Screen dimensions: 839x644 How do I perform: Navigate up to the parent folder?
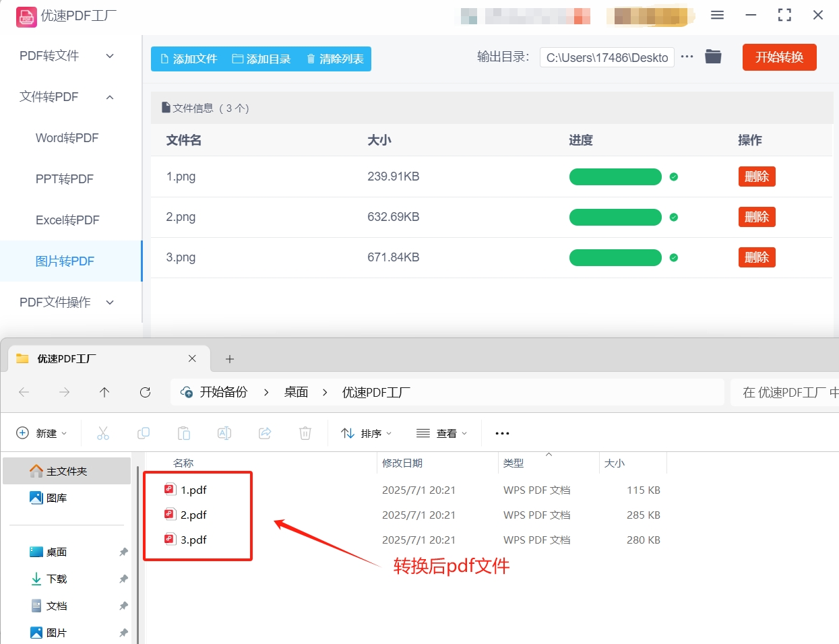coord(104,391)
